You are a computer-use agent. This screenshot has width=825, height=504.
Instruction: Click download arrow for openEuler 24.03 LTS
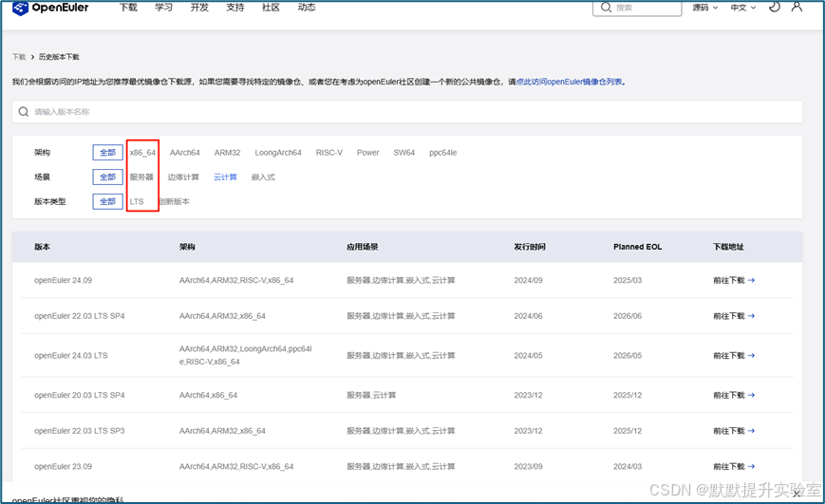coord(751,356)
